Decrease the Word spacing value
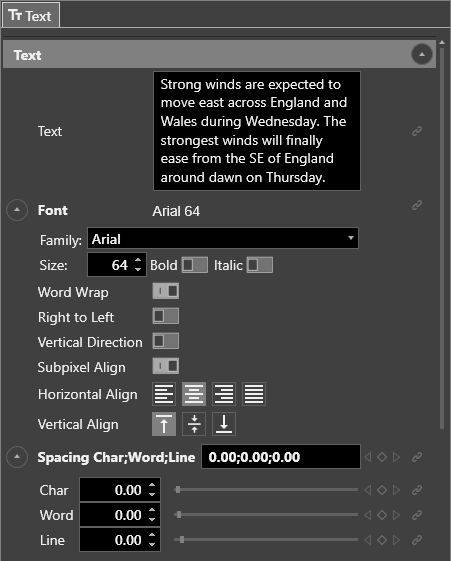The height and width of the screenshot is (561, 451). click(x=152, y=519)
